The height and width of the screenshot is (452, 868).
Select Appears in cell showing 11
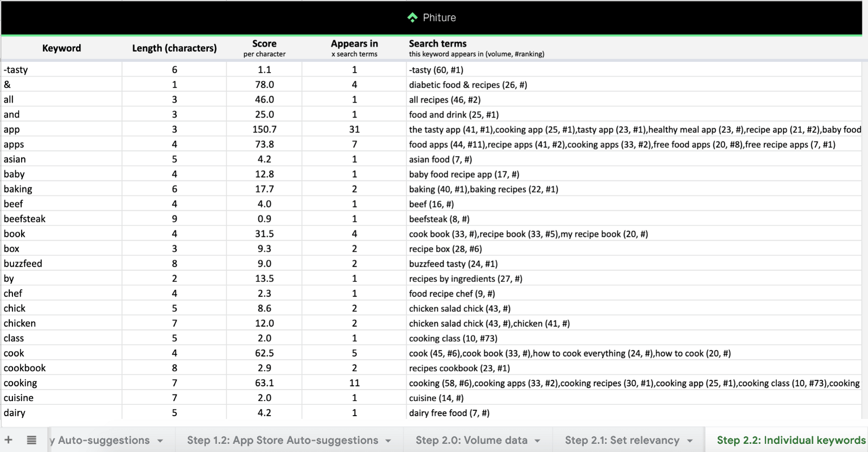(354, 383)
